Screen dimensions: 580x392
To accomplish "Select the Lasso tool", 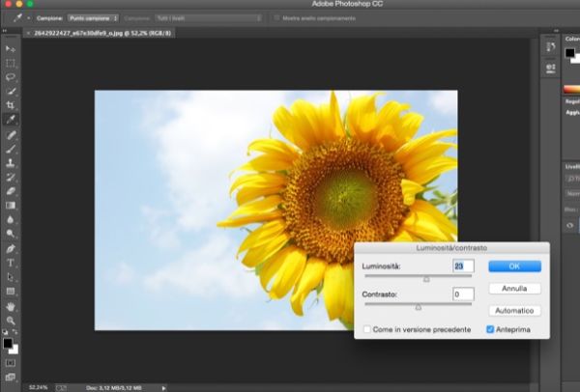I will pyautogui.click(x=11, y=76).
